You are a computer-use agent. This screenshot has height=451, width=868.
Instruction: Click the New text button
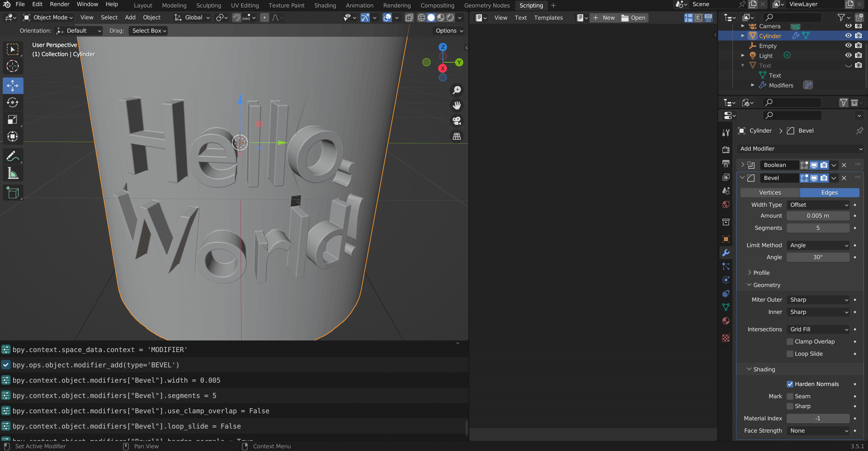(x=604, y=18)
